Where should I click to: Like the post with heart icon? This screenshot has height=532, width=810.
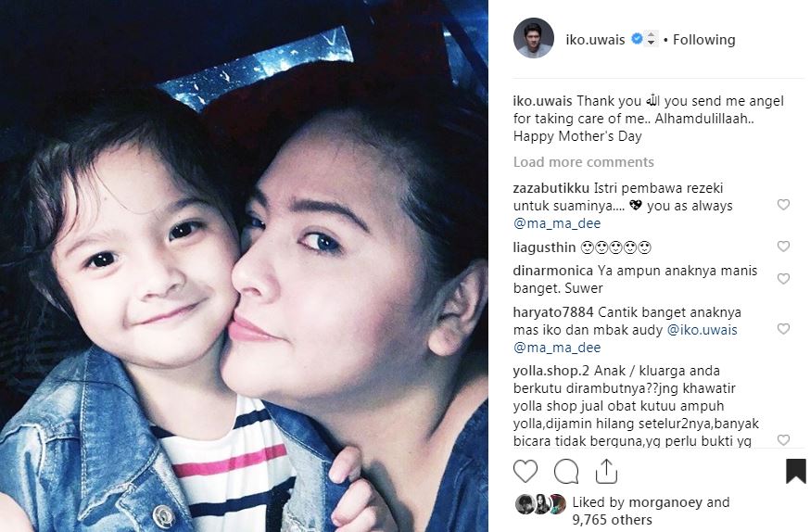point(525,471)
